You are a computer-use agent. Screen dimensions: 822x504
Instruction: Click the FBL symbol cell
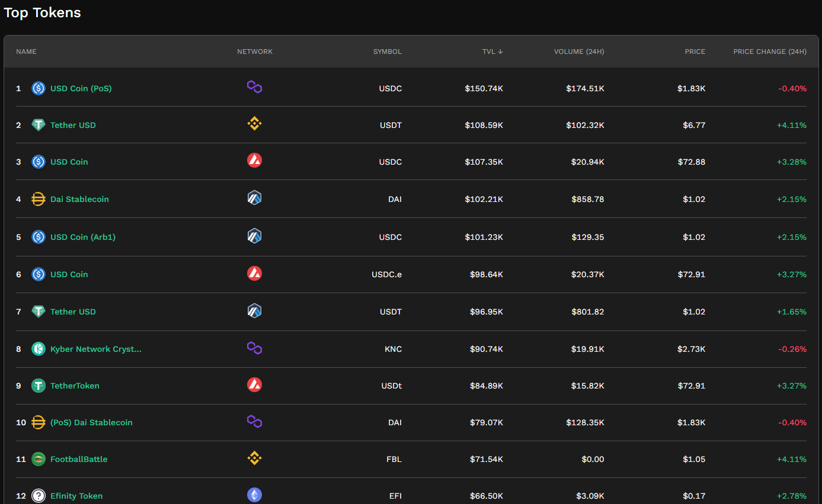coord(394,459)
